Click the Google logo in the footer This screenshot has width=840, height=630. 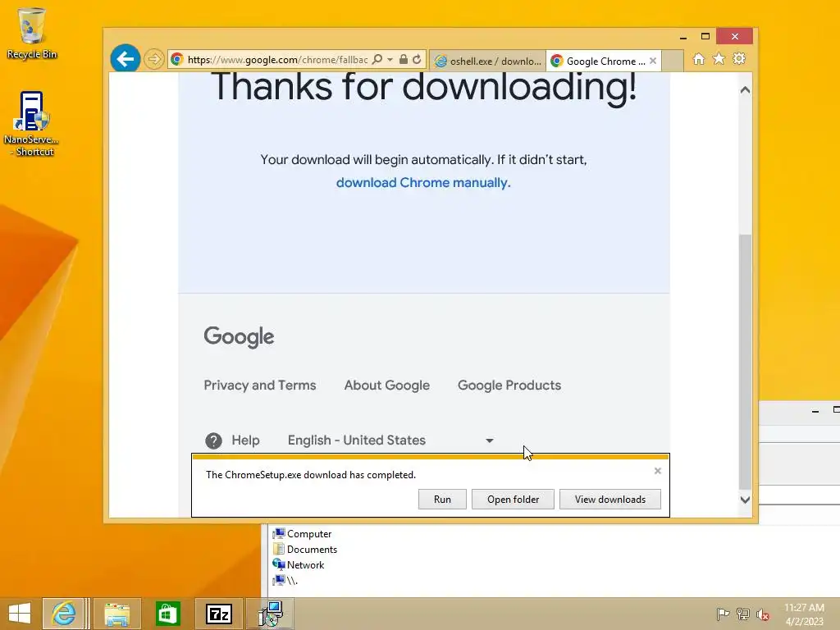pos(239,337)
